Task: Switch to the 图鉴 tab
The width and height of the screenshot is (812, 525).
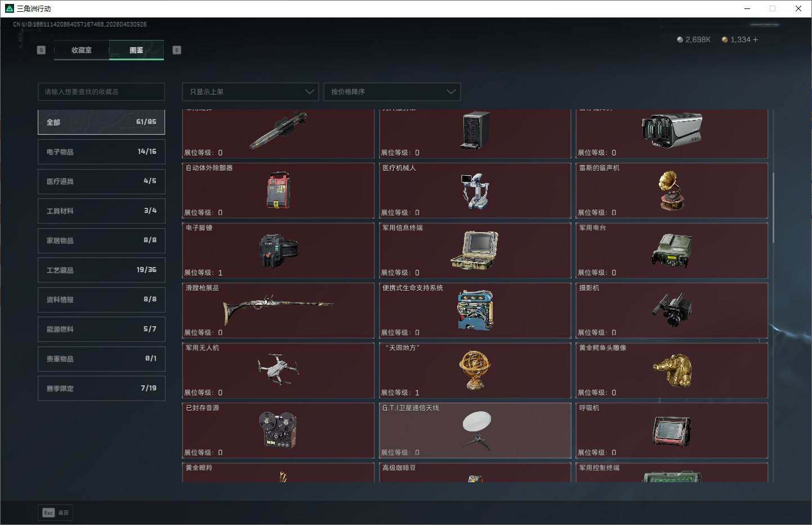Action: tap(136, 50)
